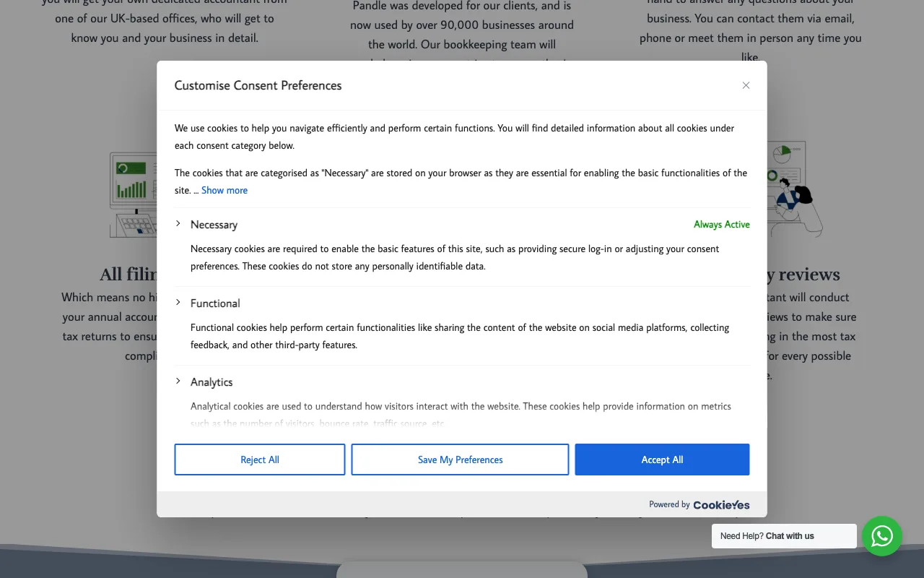Click the Necessary category heading
Viewport: 924px width, 578px height.
click(214, 225)
